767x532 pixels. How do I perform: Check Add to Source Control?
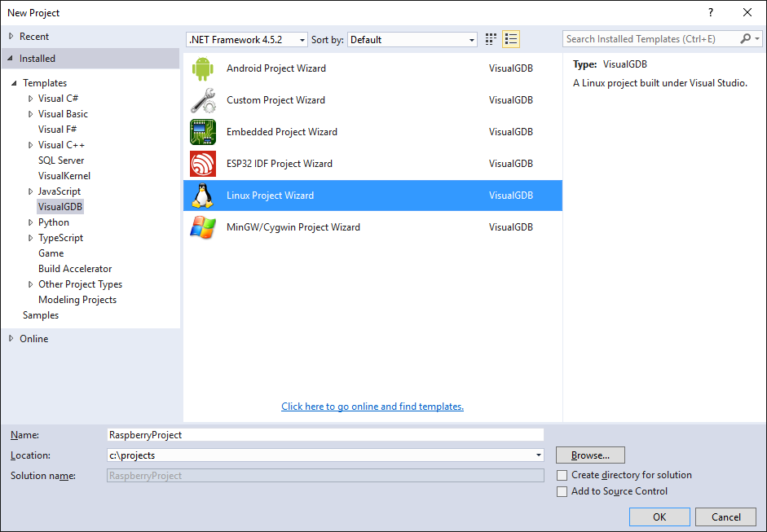562,491
